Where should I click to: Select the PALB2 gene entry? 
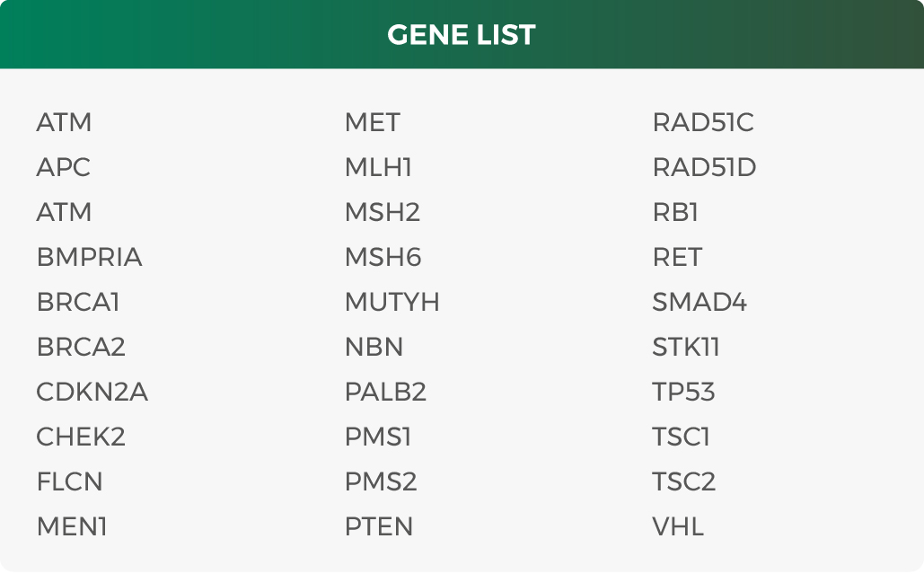pyautogui.click(x=385, y=392)
